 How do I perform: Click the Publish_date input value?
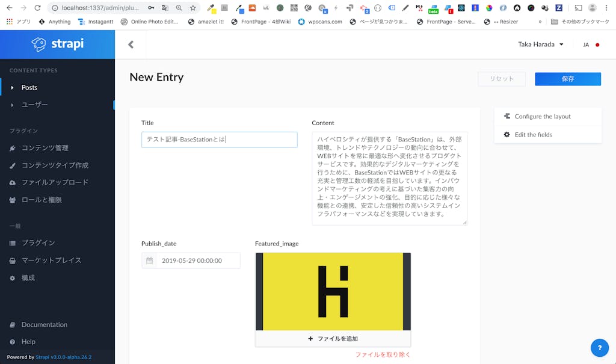click(x=192, y=261)
